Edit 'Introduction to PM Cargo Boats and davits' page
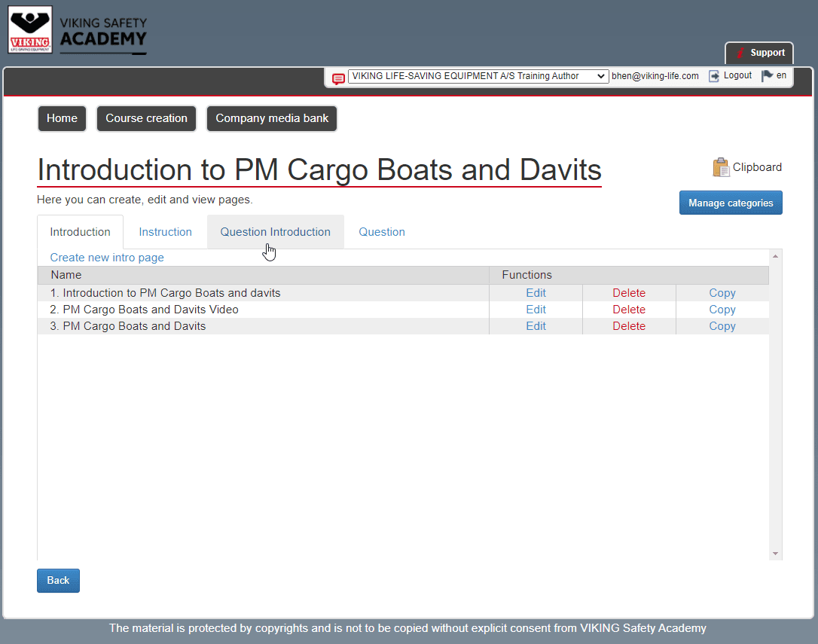This screenshot has height=644, width=818. pyautogui.click(x=536, y=293)
